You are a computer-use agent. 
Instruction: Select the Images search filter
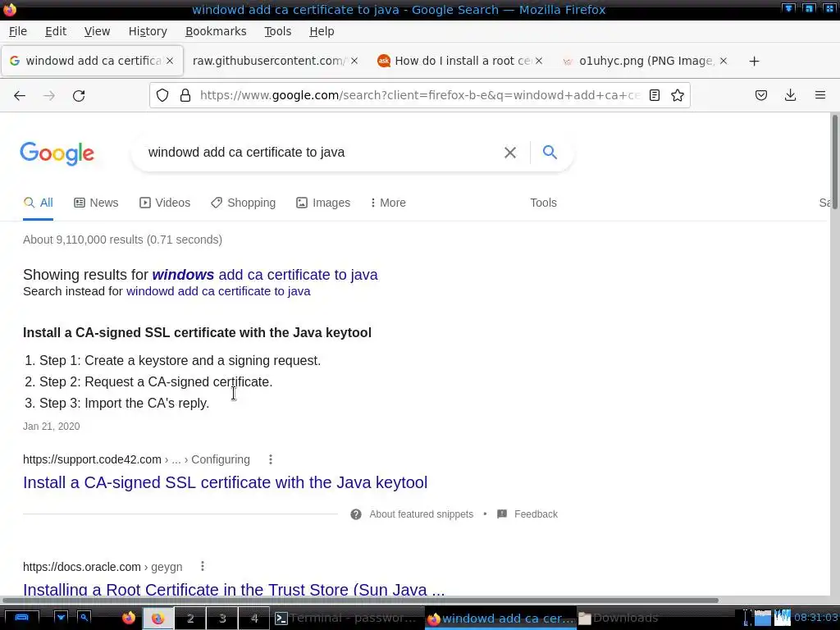point(323,203)
